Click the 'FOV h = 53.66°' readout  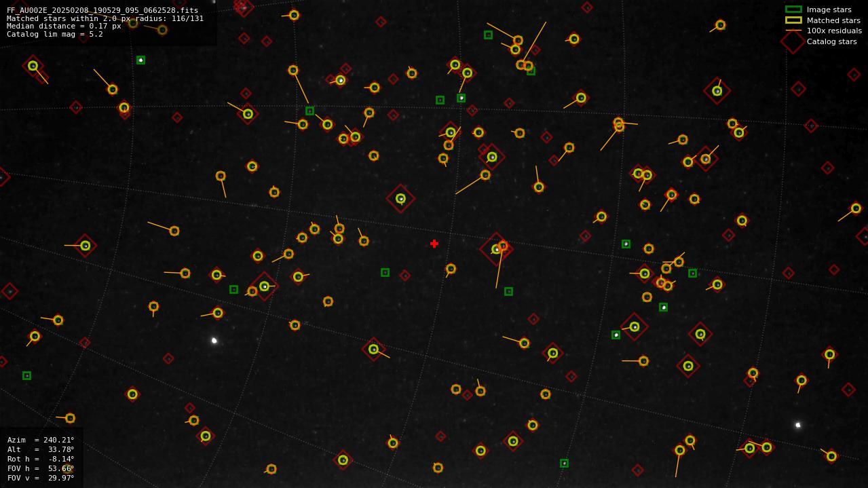(41, 468)
